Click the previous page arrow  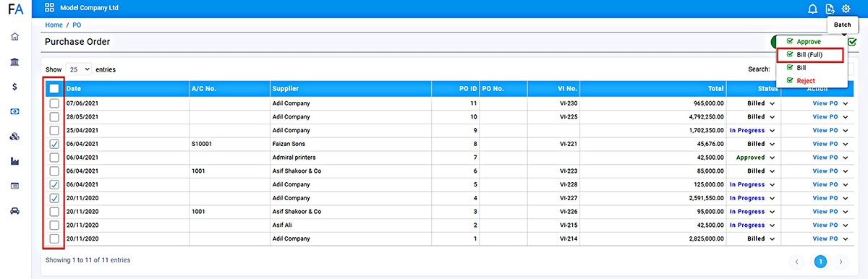click(x=796, y=262)
